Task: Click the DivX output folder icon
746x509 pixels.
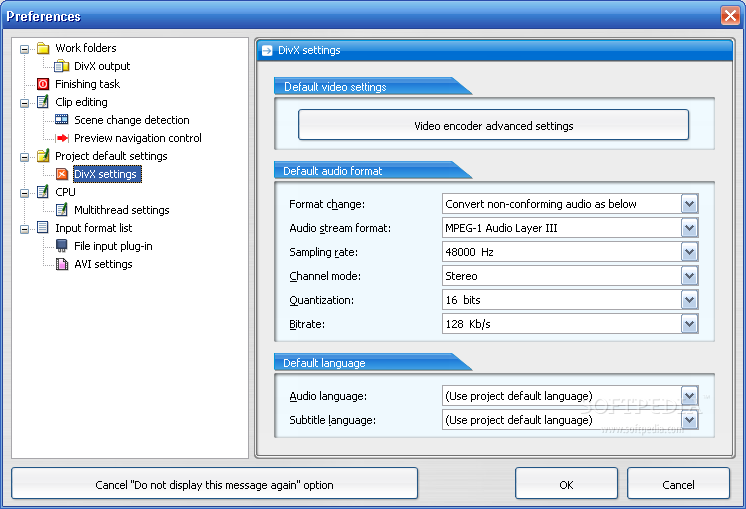Action: pyautogui.click(x=61, y=66)
